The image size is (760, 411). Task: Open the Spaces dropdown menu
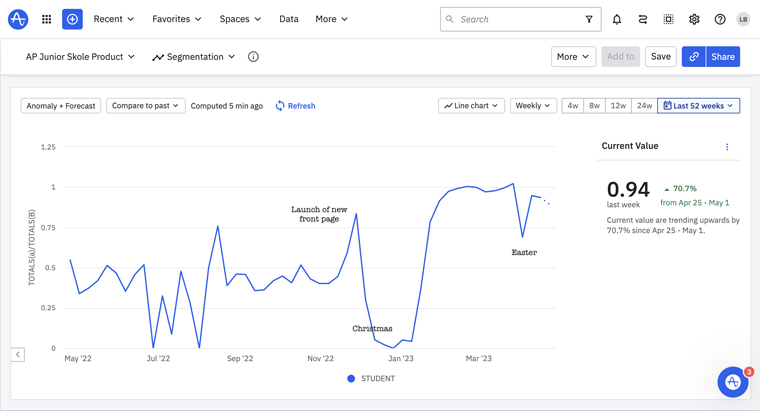[240, 19]
